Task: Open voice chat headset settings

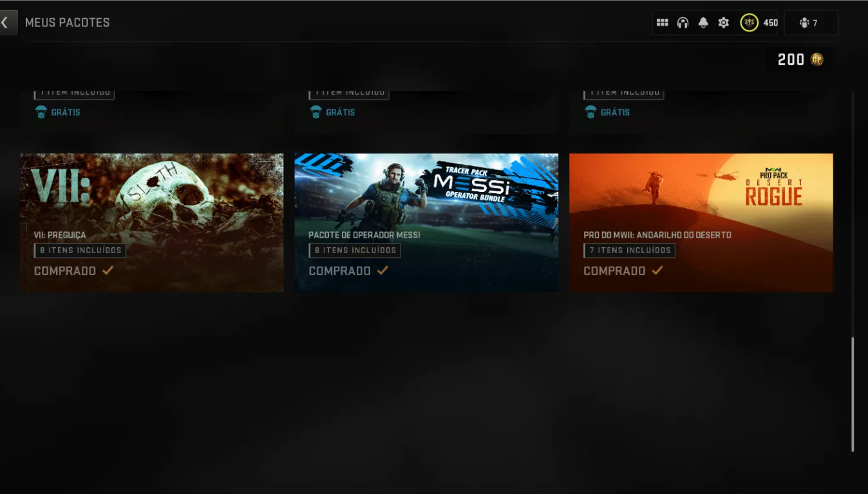Action: (x=683, y=23)
